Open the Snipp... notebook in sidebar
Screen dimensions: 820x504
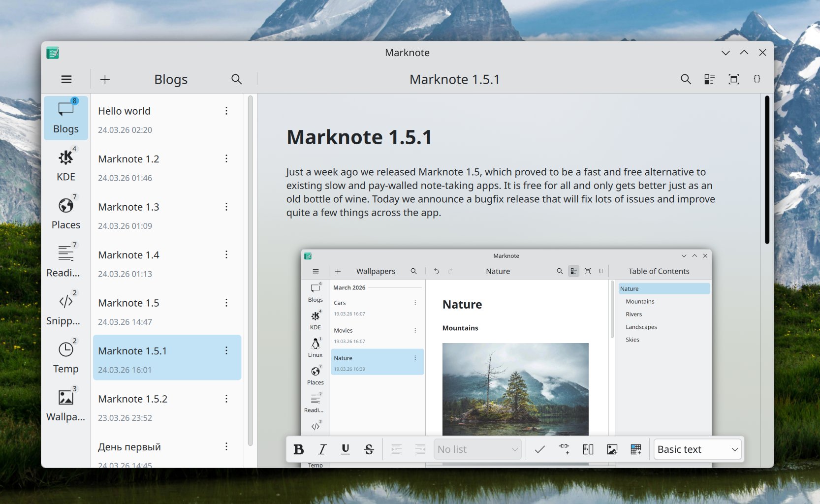click(66, 310)
